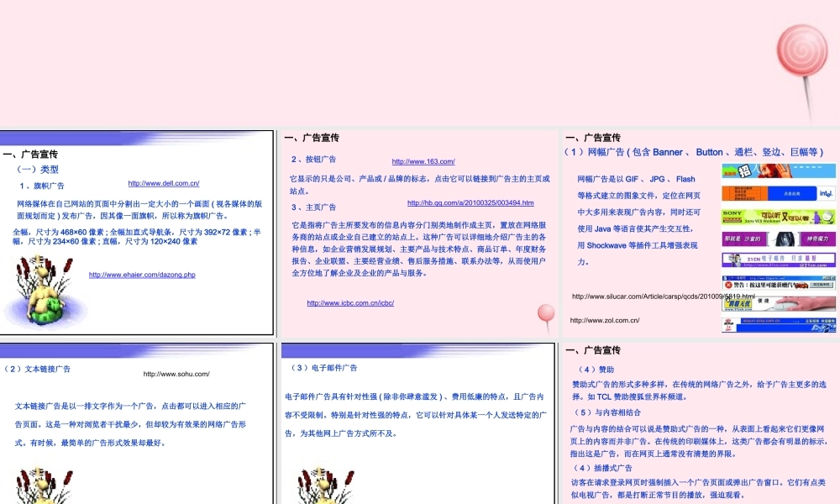Click the 一、广告宣传 title on the 旗帜广告 slide
Viewport: 840px width, 504px height.
(30, 155)
